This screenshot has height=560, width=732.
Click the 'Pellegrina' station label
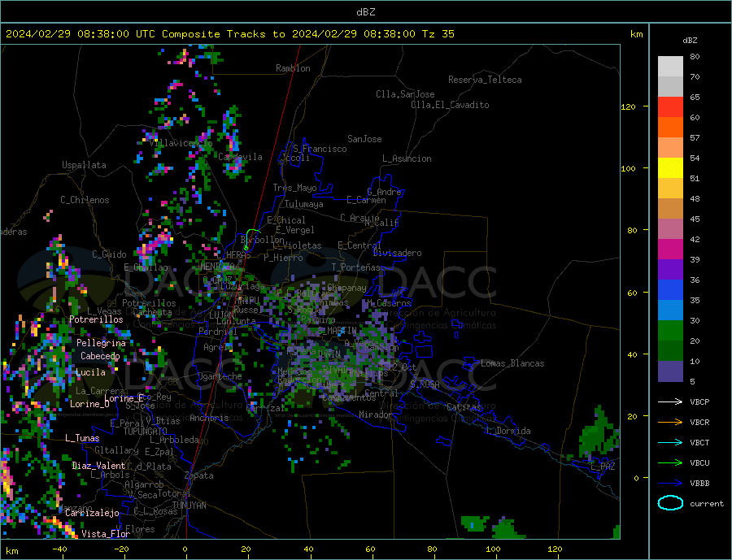(102, 343)
